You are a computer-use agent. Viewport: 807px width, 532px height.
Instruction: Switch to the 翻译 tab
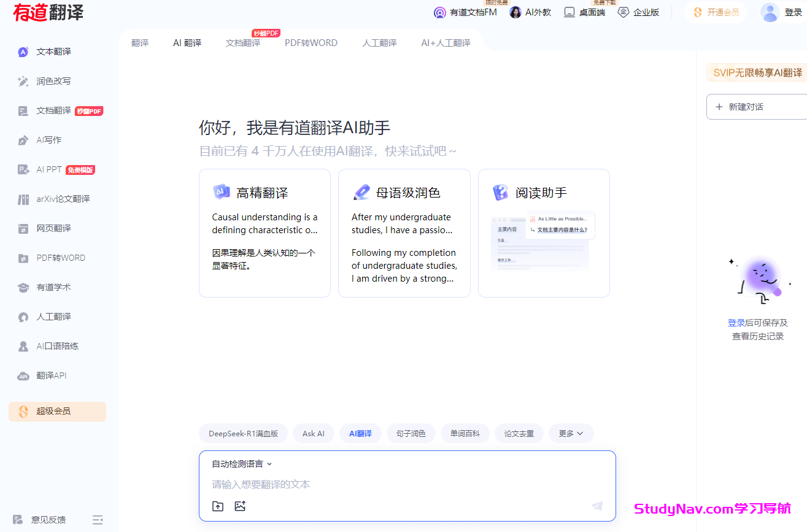(x=140, y=43)
